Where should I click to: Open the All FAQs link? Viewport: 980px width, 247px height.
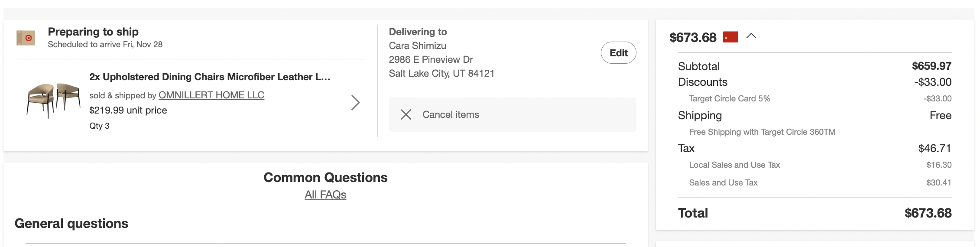(325, 195)
